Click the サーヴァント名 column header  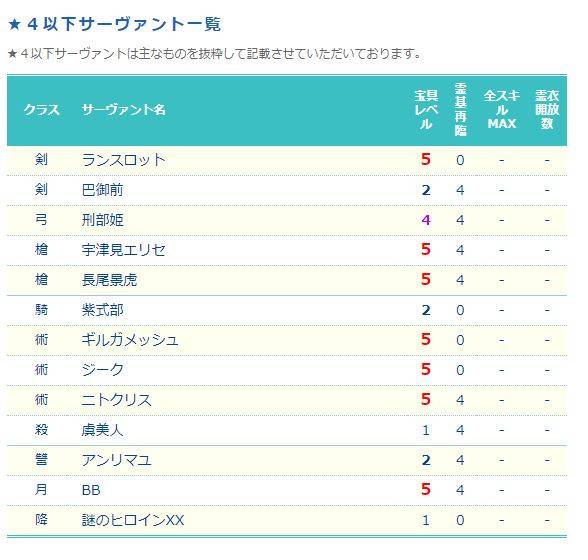point(124,110)
